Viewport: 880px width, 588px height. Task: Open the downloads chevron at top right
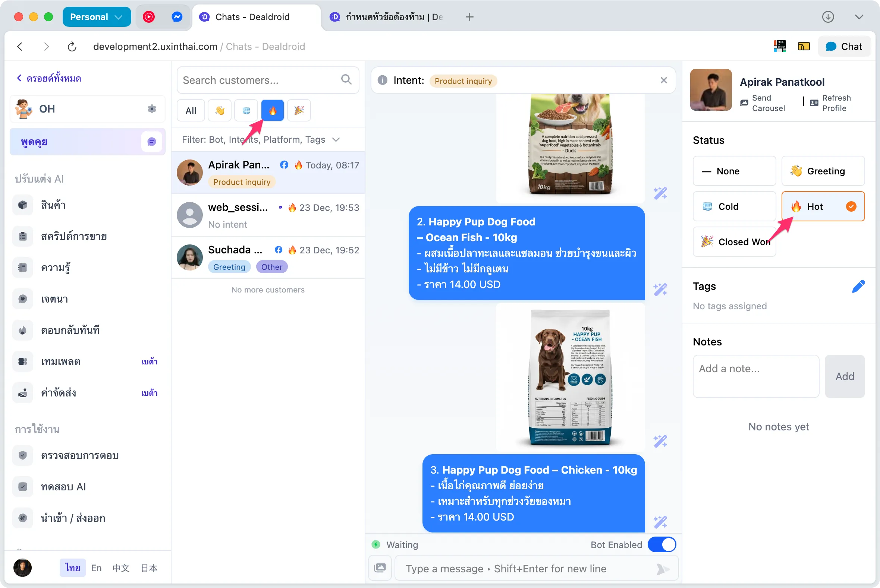tap(860, 17)
